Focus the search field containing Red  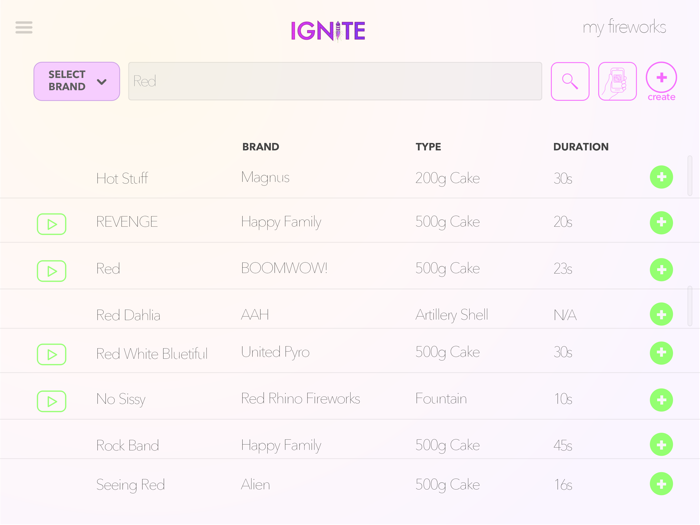(x=335, y=81)
